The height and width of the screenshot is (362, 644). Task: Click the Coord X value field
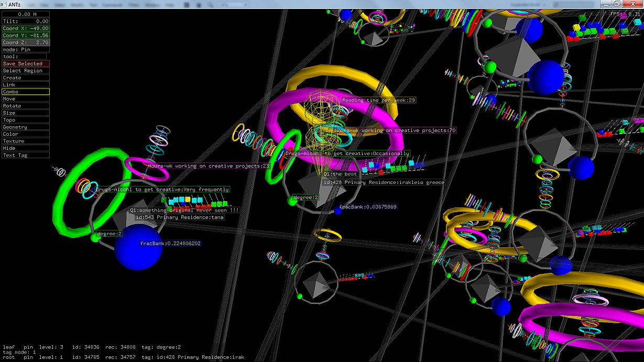click(x=26, y=28)
